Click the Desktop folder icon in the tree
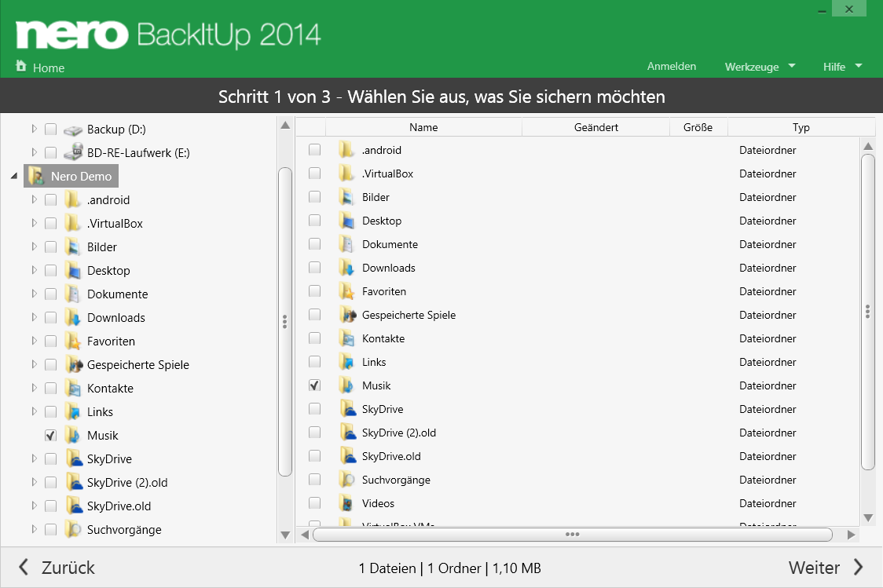Screen dimensions: 883x588 [72, 270]
